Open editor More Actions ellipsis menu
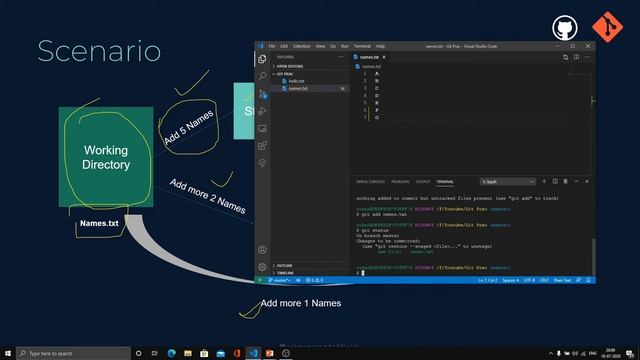Screen dimensions: 640x360 pyautogui.click(x=587, y=57)
